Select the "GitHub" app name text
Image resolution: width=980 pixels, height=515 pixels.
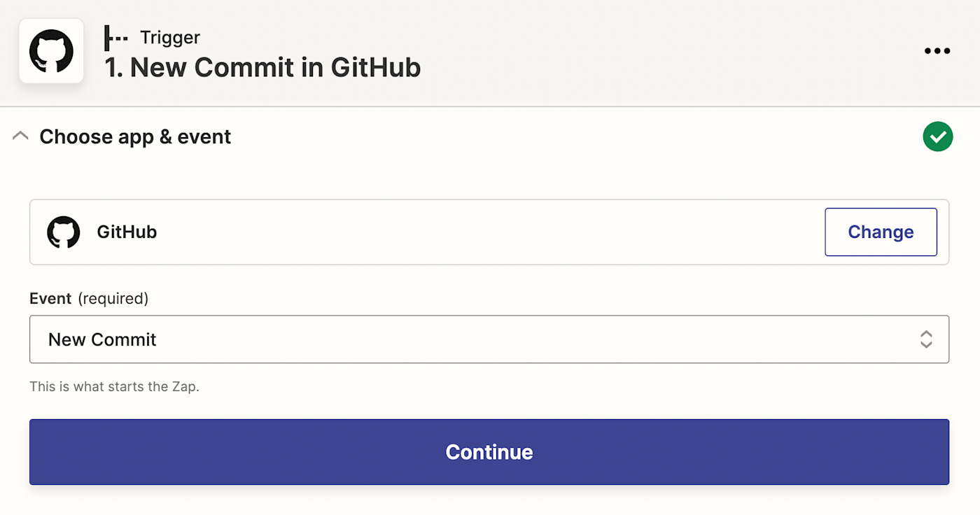pyautogui.click(x=127, y=232)
